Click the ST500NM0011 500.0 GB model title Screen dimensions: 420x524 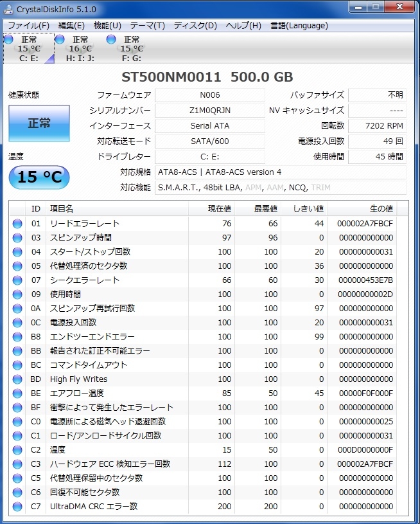point(207,77)
